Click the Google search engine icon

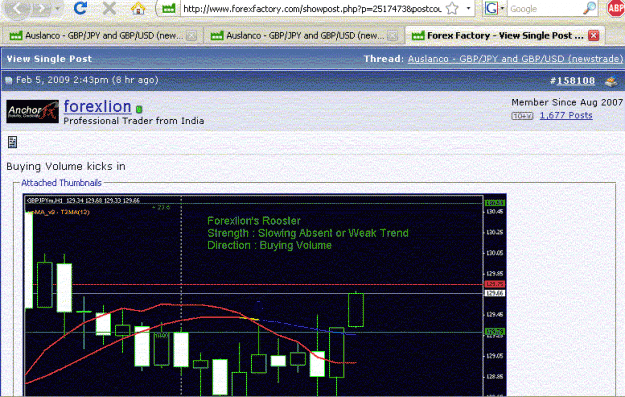pos(491,8)
